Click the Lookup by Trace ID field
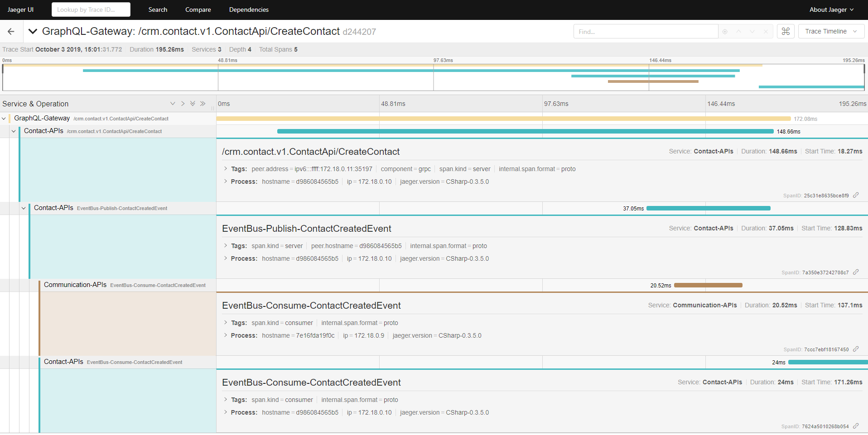The image size is (868, 435). coord(91,10)
